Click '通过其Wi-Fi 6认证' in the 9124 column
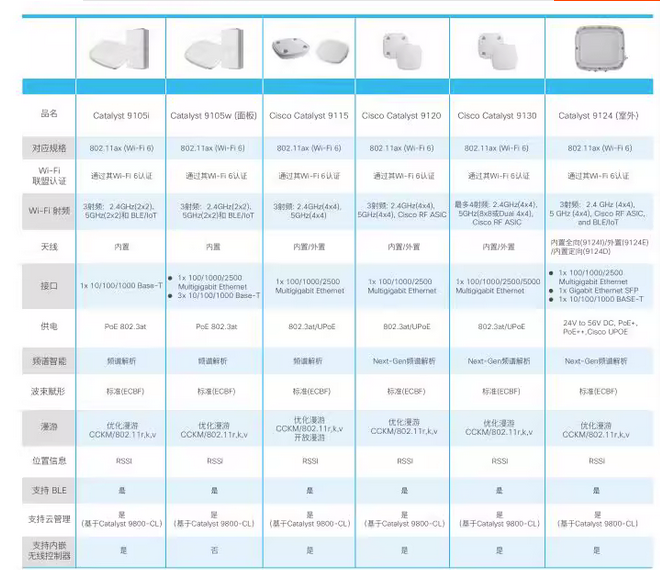This screenshot has width=660, height=570. coord(598,176)
